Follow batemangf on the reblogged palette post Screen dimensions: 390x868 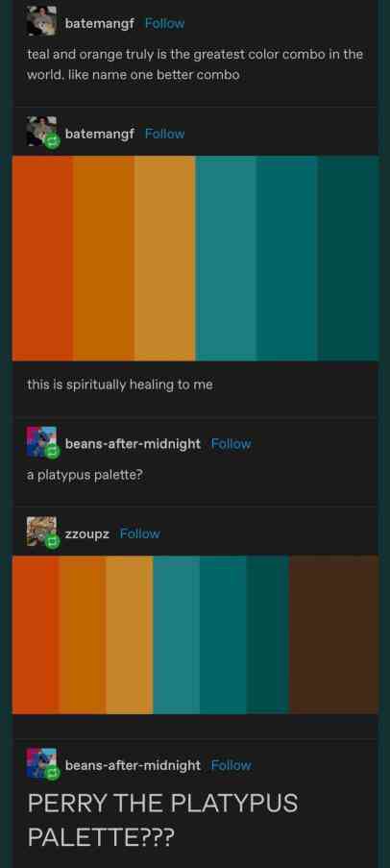pos(164,134)
